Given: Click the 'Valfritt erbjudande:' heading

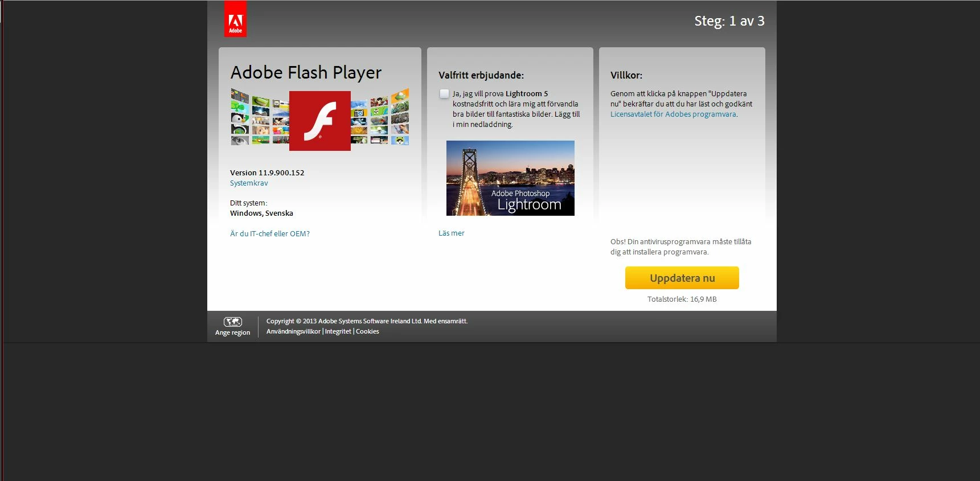Looking at the screenshot, I should pyautogui.click(x=481, y=75).
